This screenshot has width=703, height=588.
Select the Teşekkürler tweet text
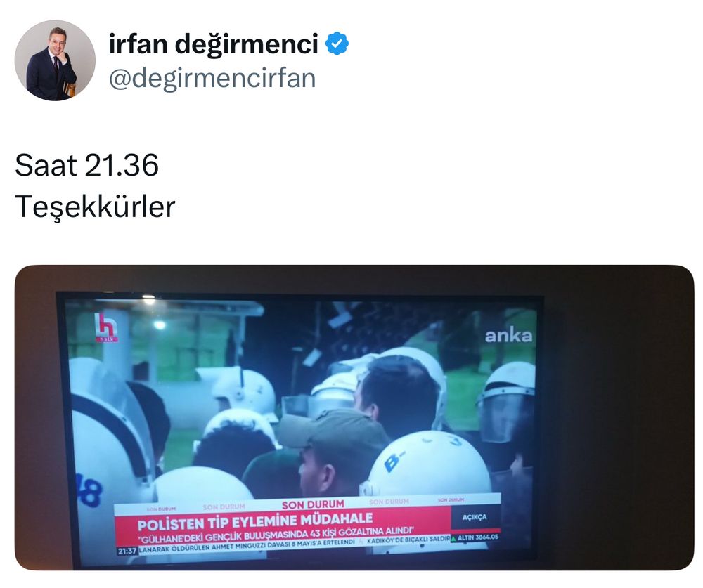coord(95,207)
